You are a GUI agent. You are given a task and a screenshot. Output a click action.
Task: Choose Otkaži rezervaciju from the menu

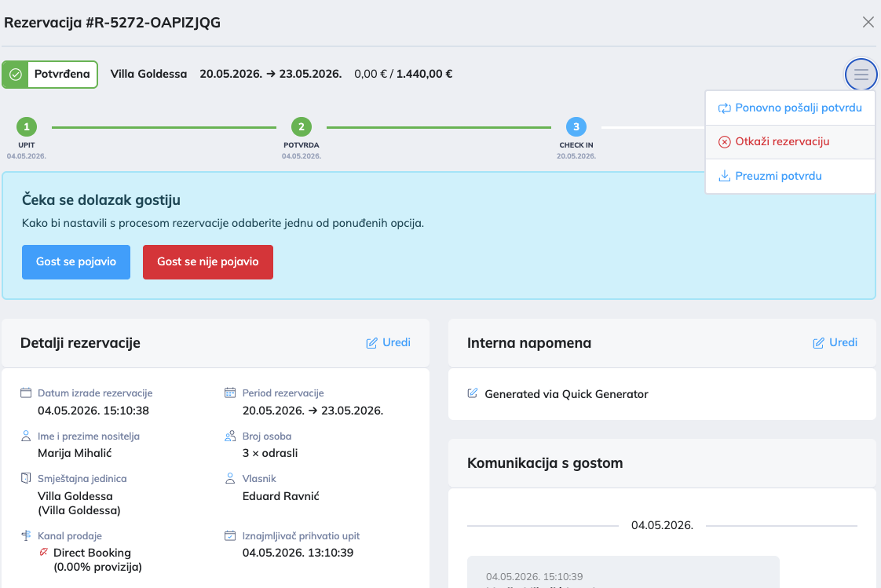click(x=790, y=141)
